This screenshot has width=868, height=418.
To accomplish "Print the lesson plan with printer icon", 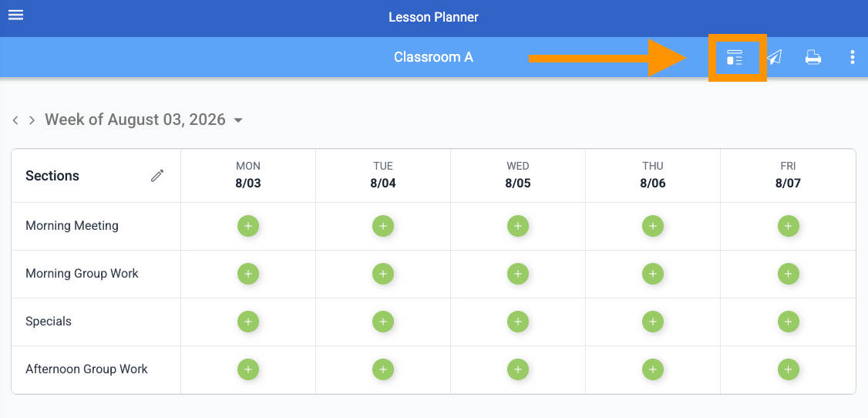I will [812, 57].
